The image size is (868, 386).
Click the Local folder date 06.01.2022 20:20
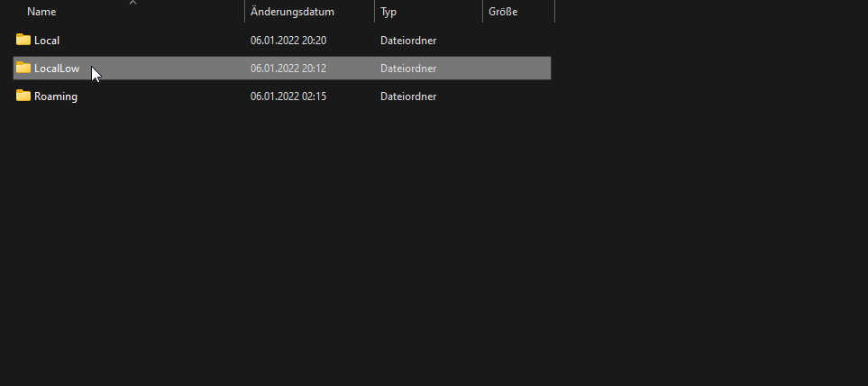click(x=288, y=41)
